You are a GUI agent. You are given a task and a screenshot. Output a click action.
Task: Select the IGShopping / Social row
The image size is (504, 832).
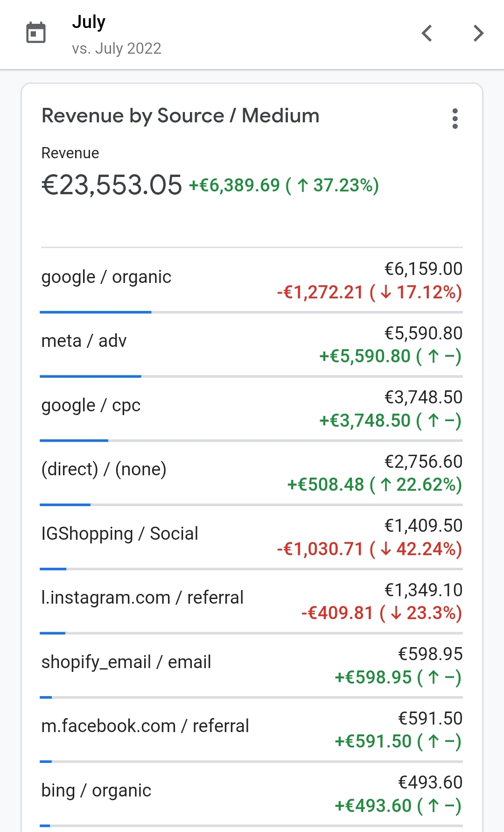(x=119, y=534)
